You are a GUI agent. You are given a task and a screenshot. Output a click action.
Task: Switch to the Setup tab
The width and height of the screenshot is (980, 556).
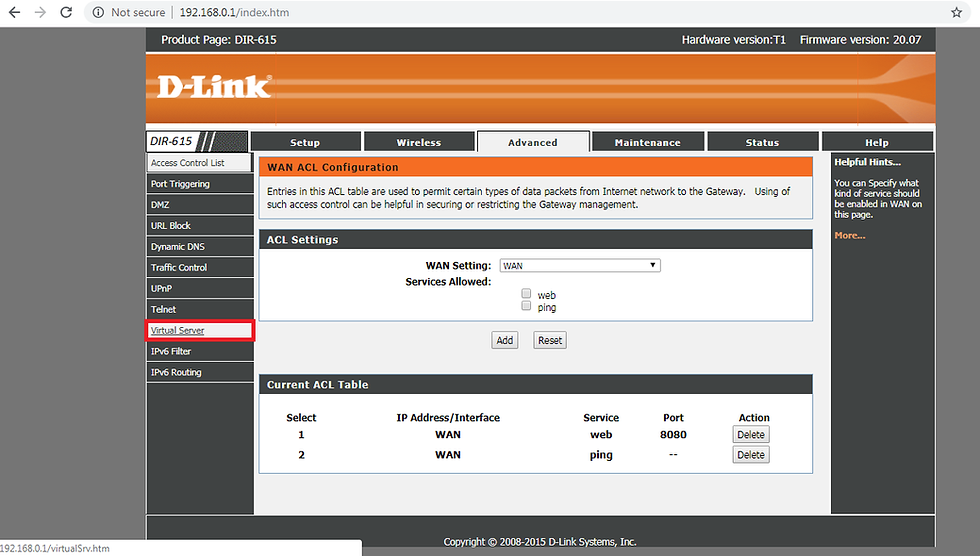(305, 142)
